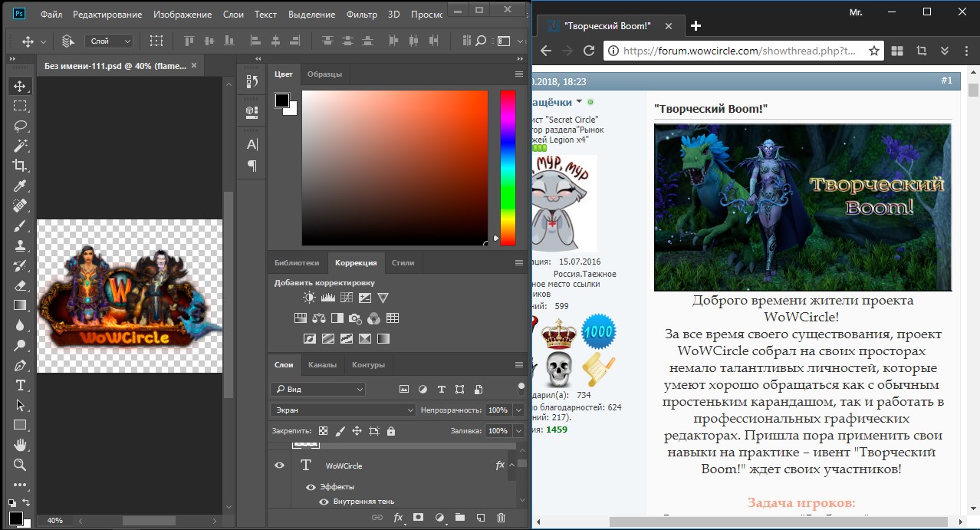The image size is (980, 530).
Task: Open a new browser tab
Action: pyautogui.click(x=696, y=25)
